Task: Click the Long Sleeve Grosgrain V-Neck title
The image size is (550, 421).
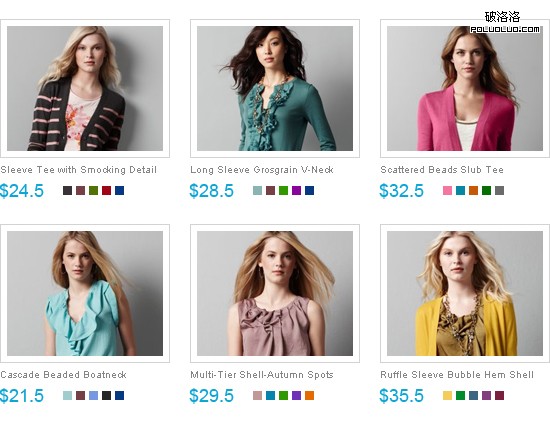Action: tap(262, 170)
